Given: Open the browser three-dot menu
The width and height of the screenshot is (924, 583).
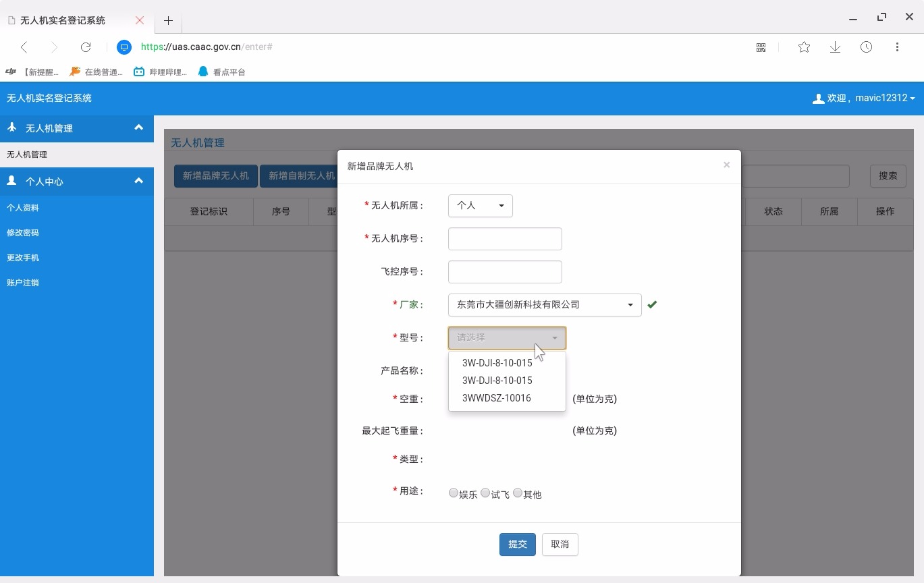Looking at the screenshot, I should 897,47.
